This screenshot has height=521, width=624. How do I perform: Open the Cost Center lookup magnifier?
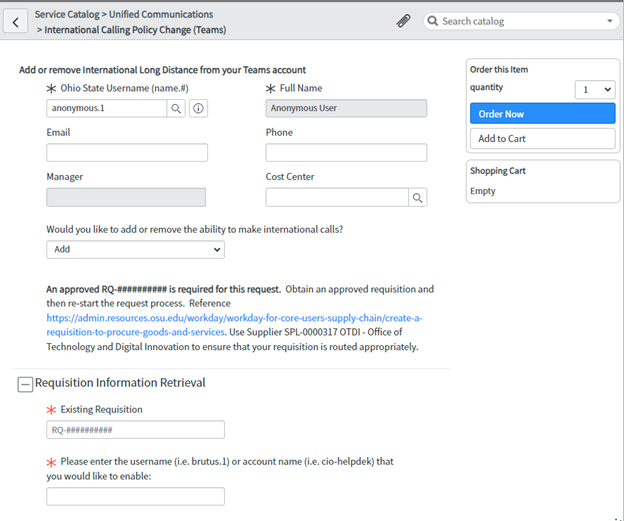pos(417,197)
